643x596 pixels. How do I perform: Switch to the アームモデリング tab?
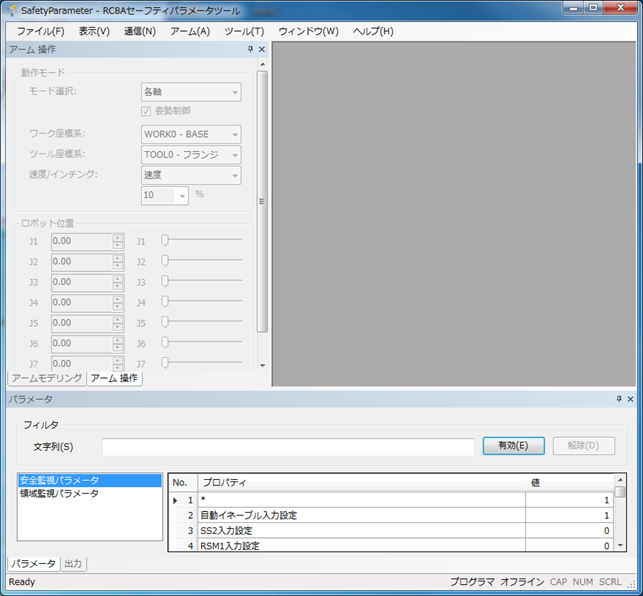47,379
